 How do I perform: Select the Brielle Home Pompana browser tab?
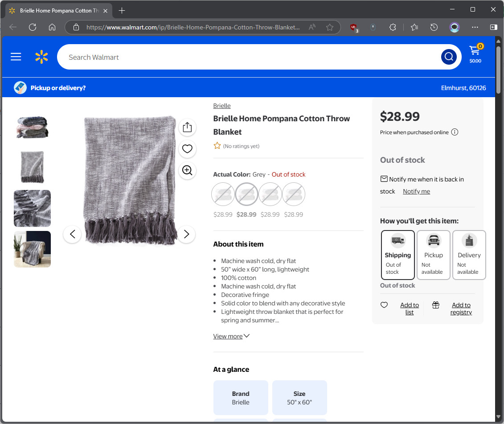(x=59, y=11)
